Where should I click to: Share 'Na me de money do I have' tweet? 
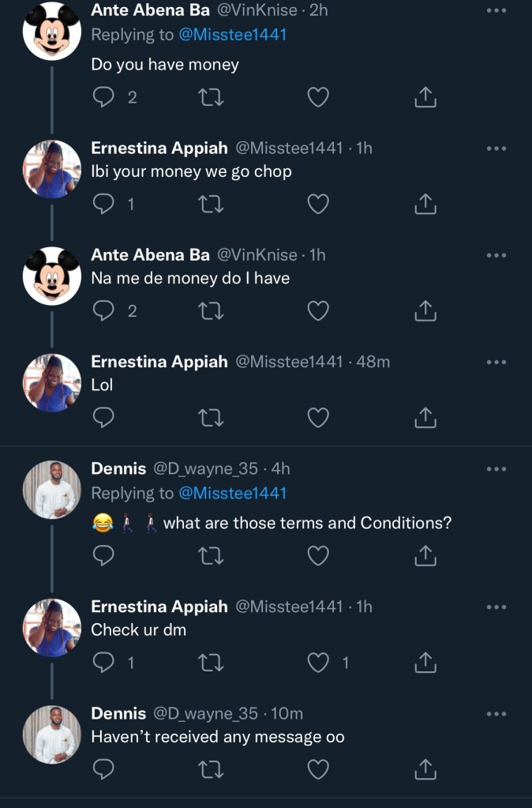[425, 311]
